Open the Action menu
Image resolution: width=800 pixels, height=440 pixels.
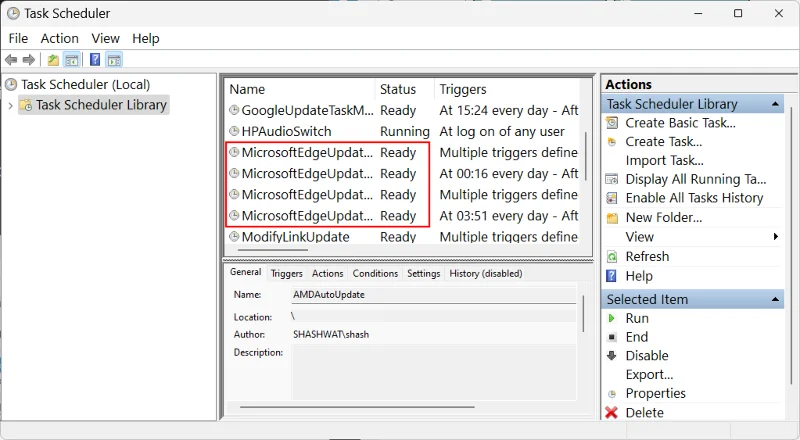(x=60, y=38)
